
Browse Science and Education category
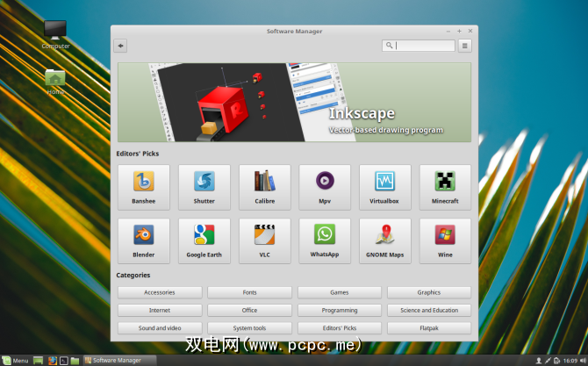(429, 310)
